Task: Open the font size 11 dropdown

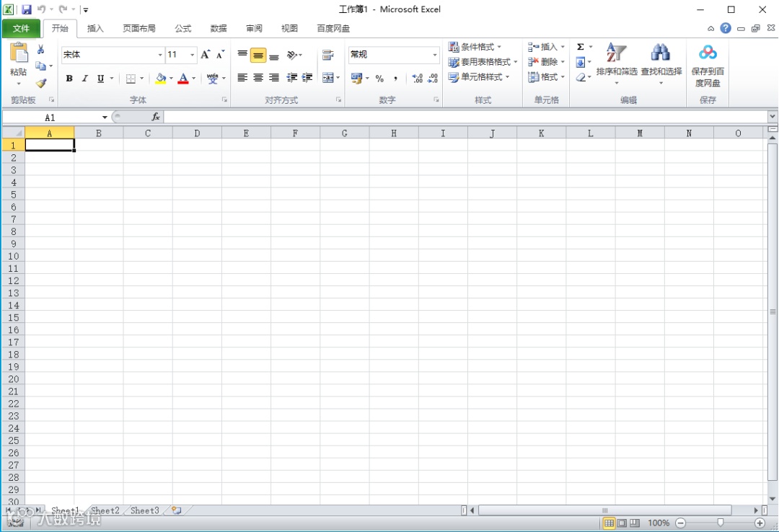Action: (x=192, y=55)
